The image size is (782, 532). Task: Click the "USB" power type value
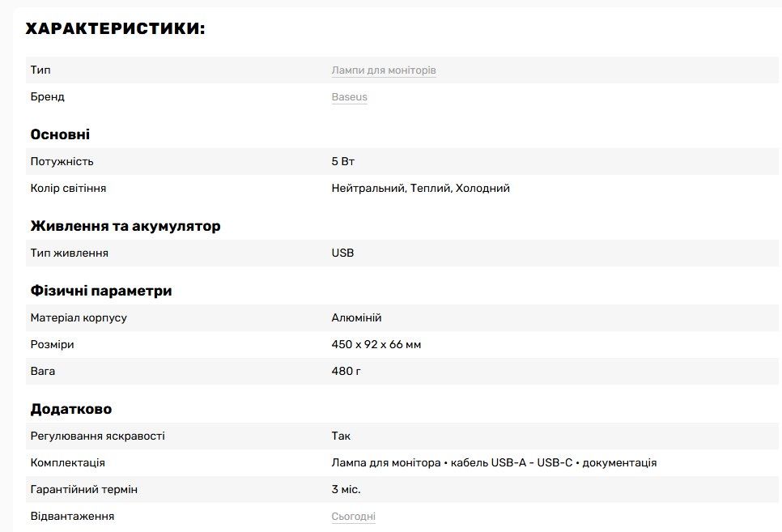342,253
